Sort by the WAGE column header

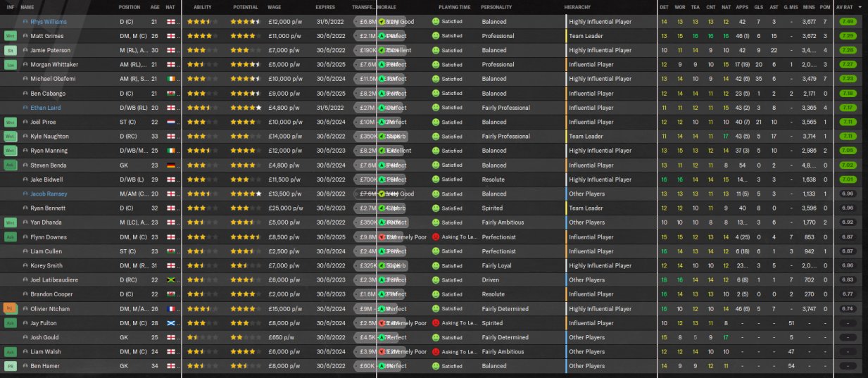275,7
